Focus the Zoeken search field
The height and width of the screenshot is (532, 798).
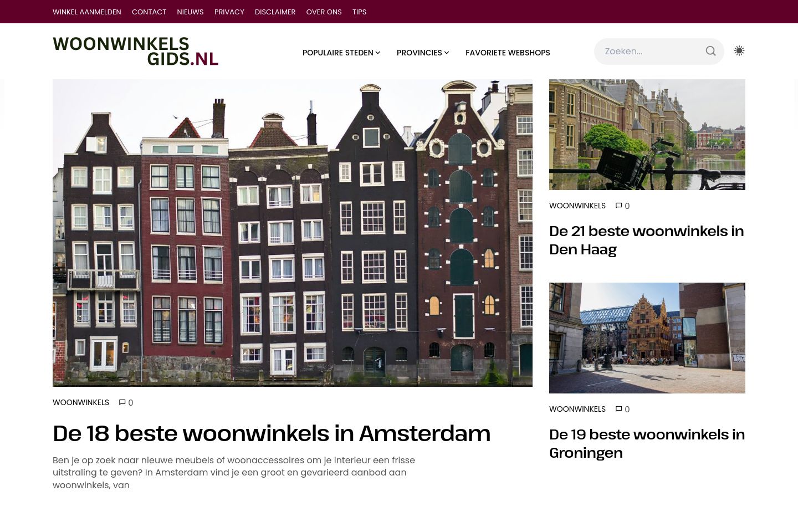pos(649,51)
